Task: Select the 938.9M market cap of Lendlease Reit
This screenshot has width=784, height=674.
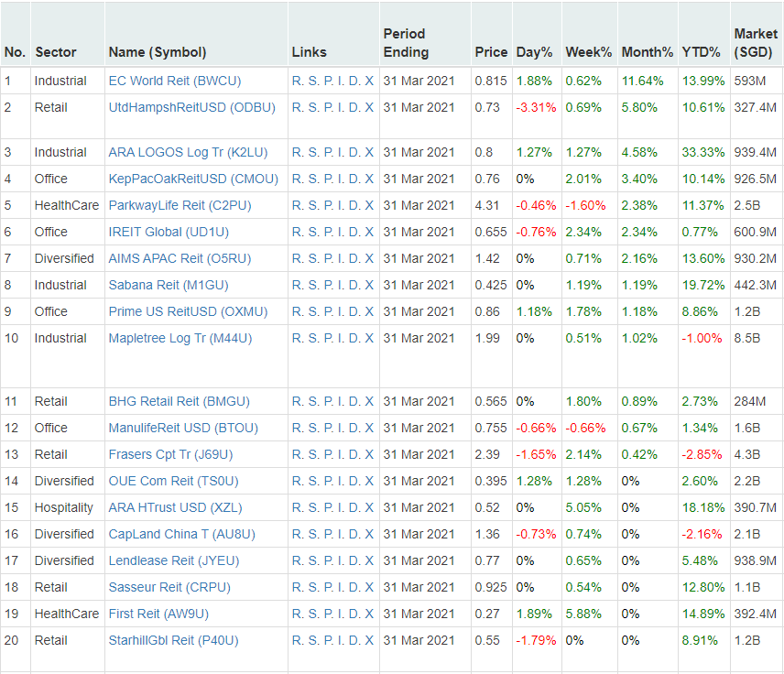Action: point(755,560)
